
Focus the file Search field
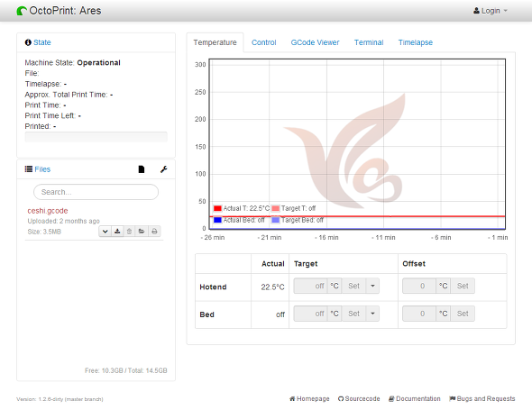click(96, 192)
